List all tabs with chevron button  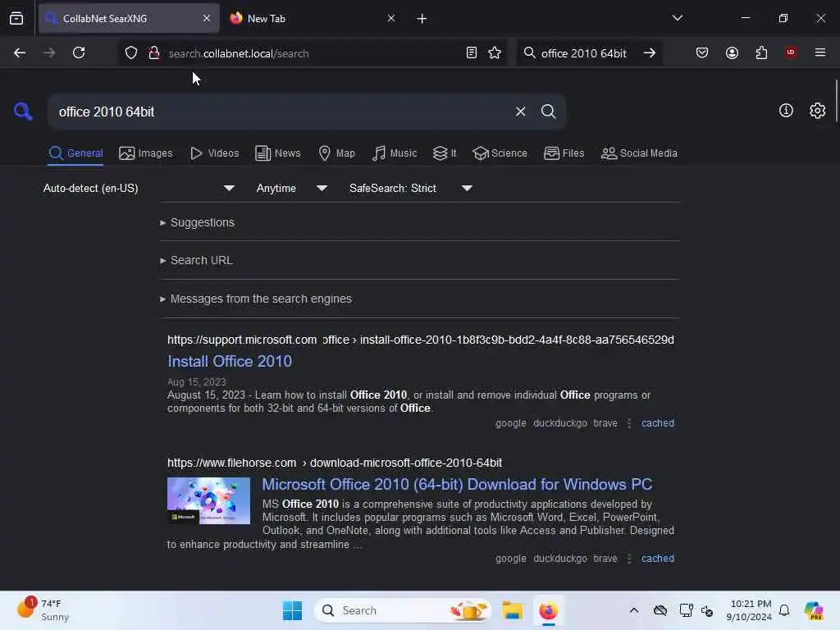677,18
